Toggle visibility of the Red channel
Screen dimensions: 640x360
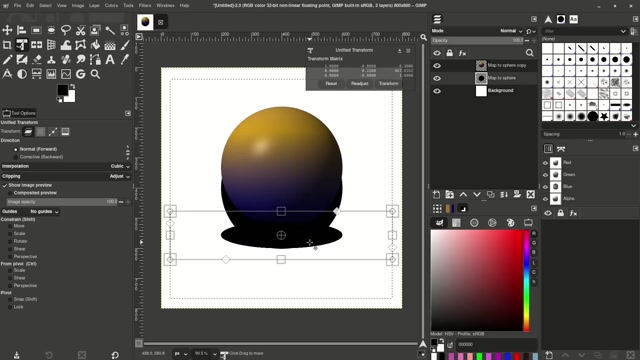point(545,163)
